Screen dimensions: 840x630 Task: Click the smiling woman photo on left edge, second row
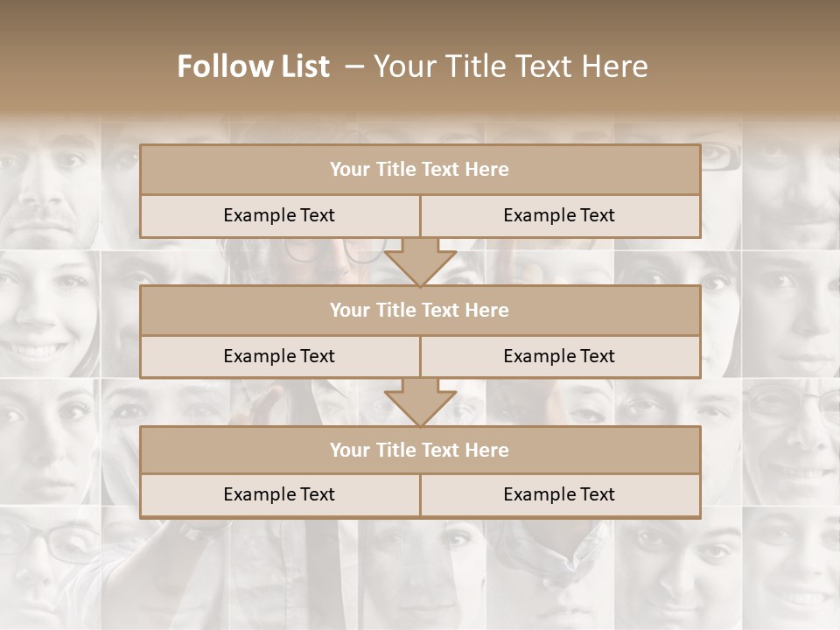click(x=44, y=315)
